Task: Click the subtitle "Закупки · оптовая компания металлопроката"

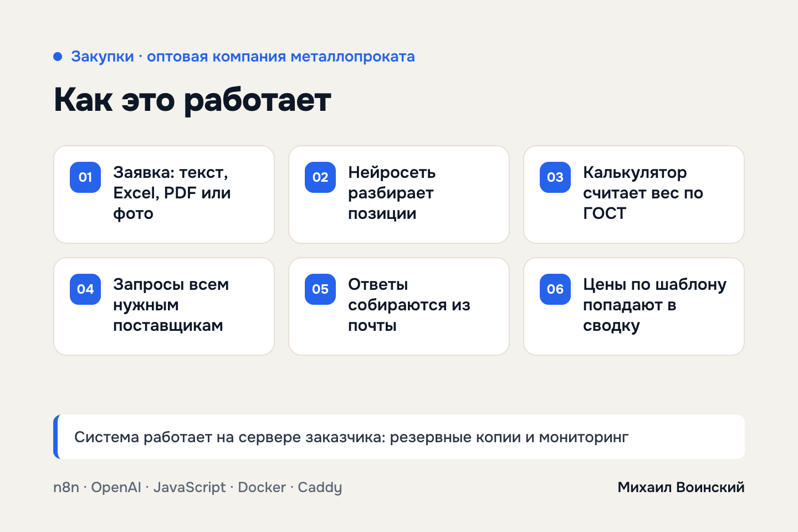Action: [x=243, y=57]
